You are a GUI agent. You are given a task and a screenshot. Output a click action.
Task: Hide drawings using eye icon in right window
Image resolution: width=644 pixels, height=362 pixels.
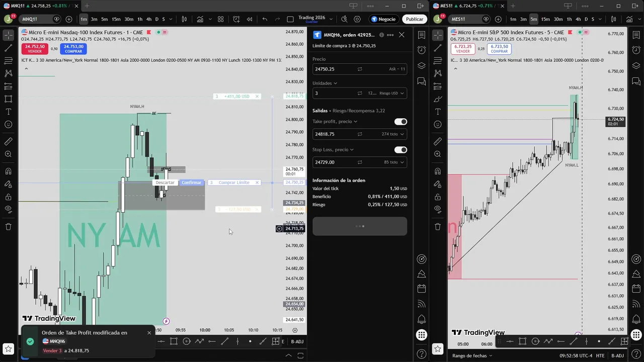tap(437, 209)
